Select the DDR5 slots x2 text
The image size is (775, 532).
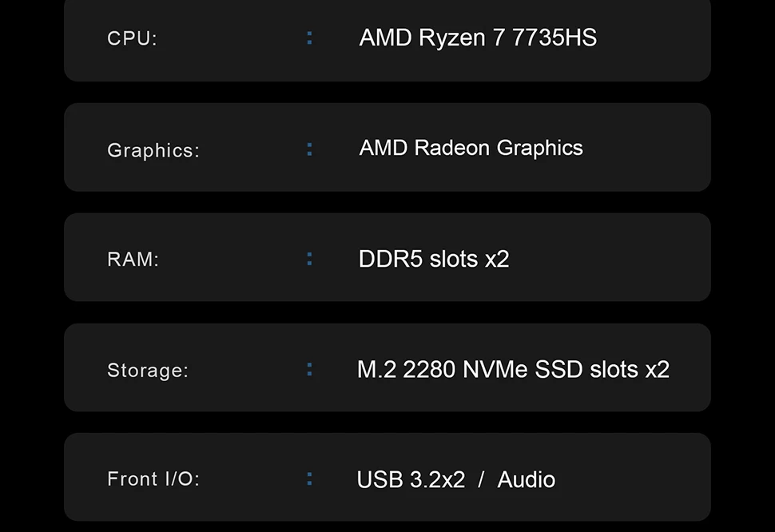click(x=433, y=259)
